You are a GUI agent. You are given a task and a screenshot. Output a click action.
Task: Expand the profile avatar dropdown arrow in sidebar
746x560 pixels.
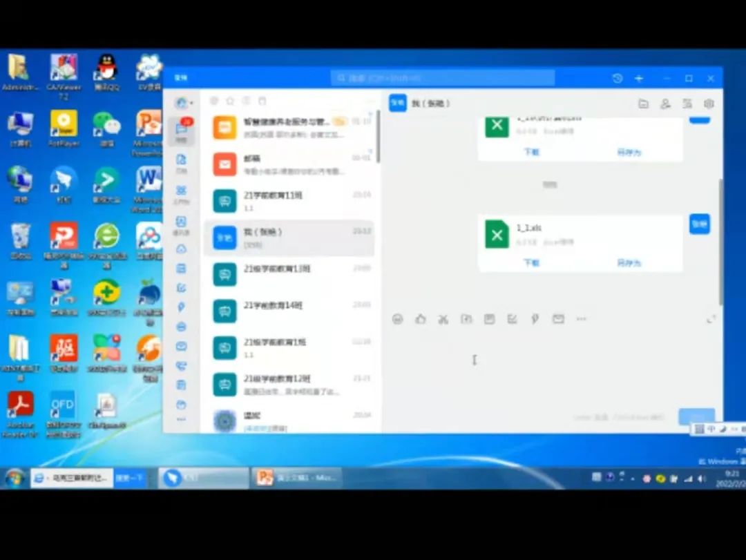[191, 103]
